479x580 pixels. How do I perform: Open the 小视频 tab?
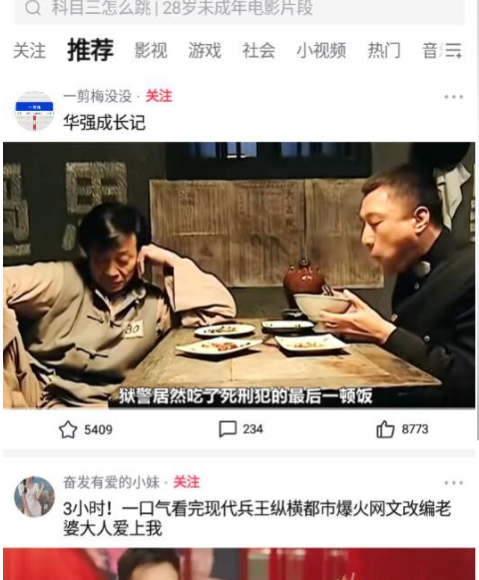(321, 50)
